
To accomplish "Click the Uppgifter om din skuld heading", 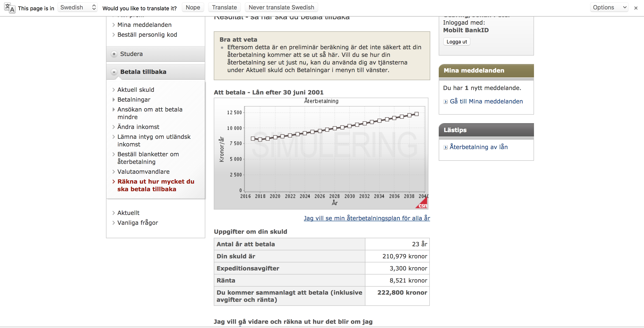I will click(250, 232).
